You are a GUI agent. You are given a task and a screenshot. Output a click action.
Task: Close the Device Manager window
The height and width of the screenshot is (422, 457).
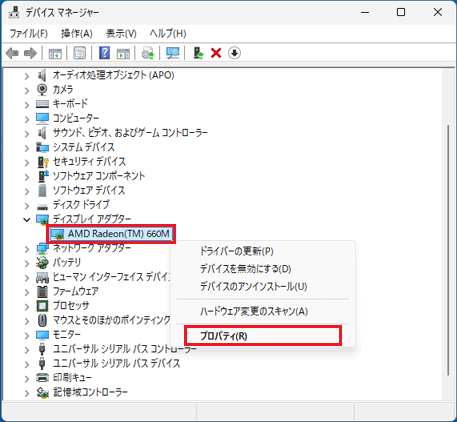(438, 12)
